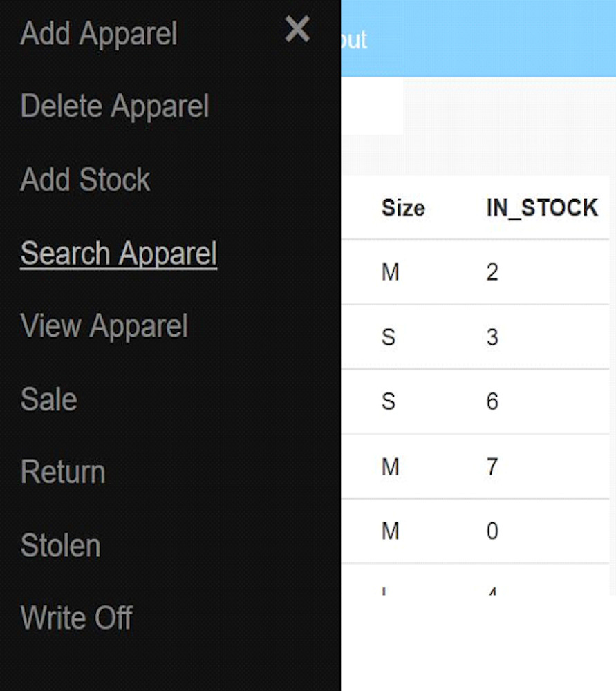Select Delete Apparel from sidebar
The height and width of the screenshot is (691, 616).
pyautogui.click(x=115, y=106)
